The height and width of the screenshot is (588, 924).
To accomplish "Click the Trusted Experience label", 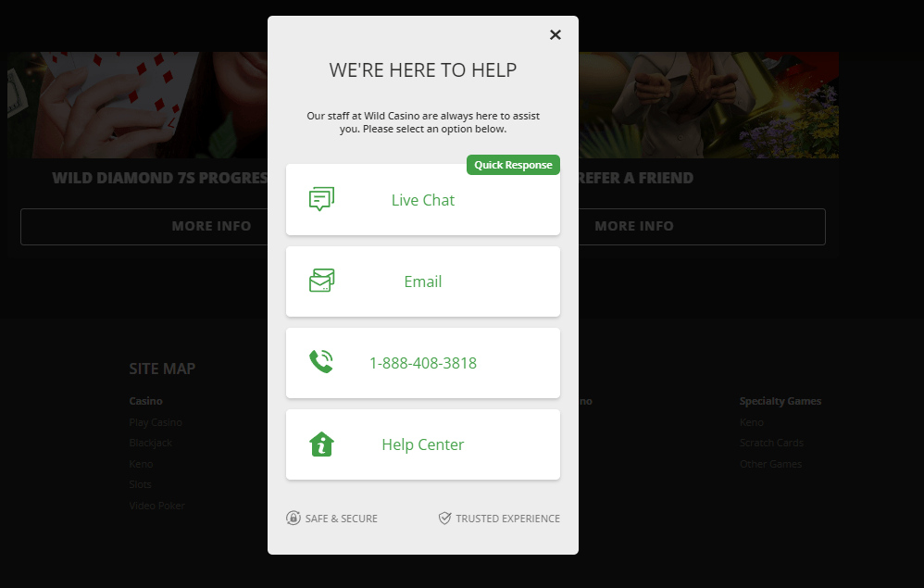I will point(508,519).
